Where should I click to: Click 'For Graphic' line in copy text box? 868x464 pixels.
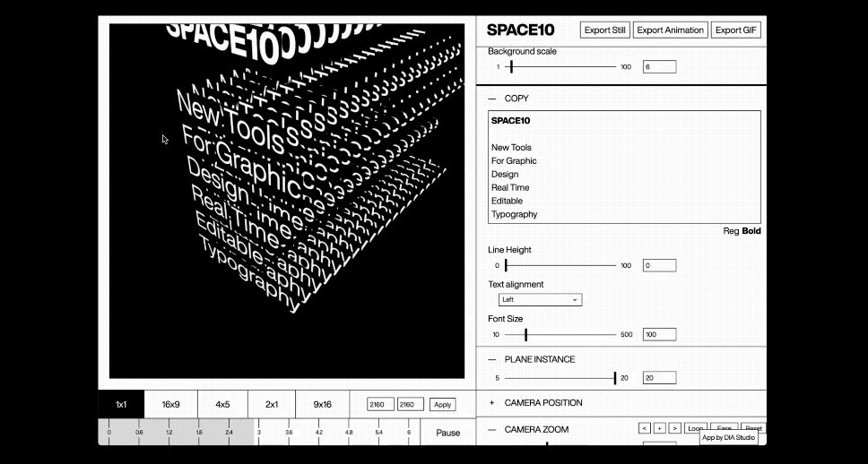coord(515,161)
